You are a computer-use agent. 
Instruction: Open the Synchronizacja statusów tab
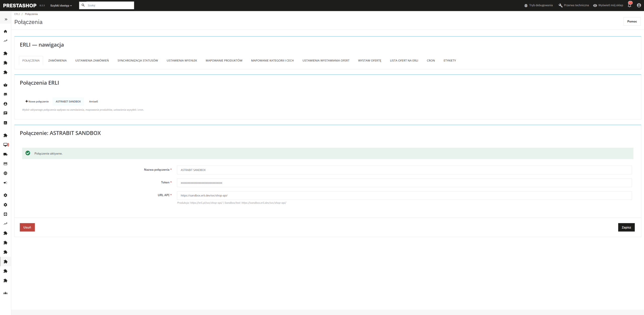(x=138, y=60)
